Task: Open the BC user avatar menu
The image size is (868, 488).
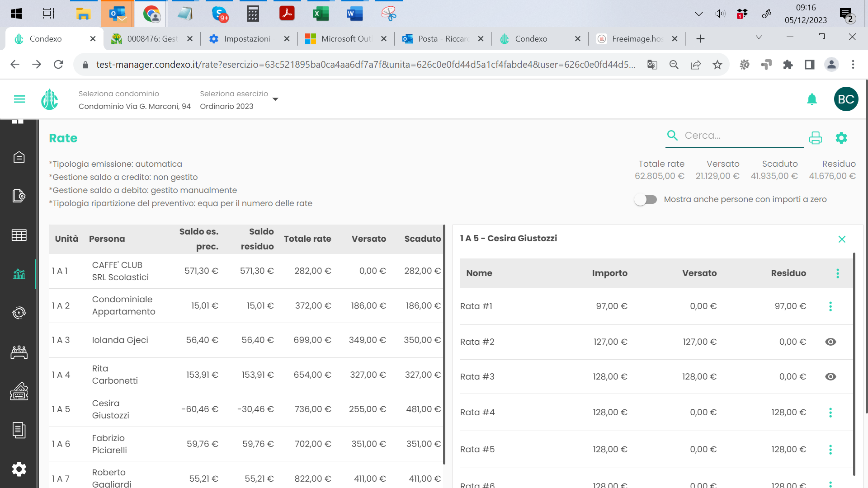Action: pos(846,99)
